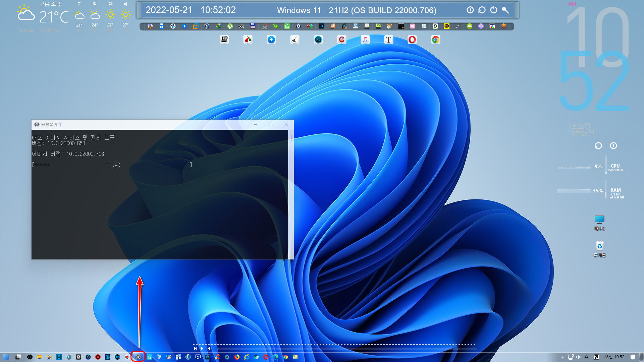Open the network status tray icon
The width and height of the screenshot is (644, 362).
click(571, 357)
